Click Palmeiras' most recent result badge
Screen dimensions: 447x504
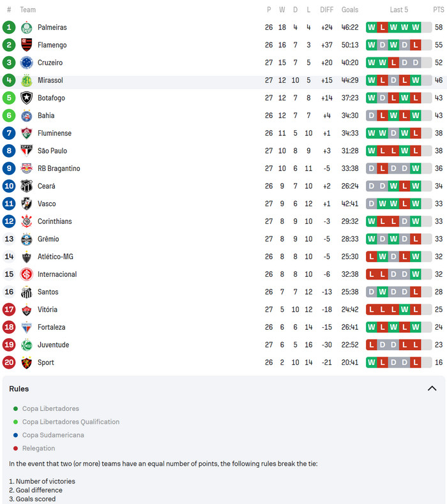[416, 27]
